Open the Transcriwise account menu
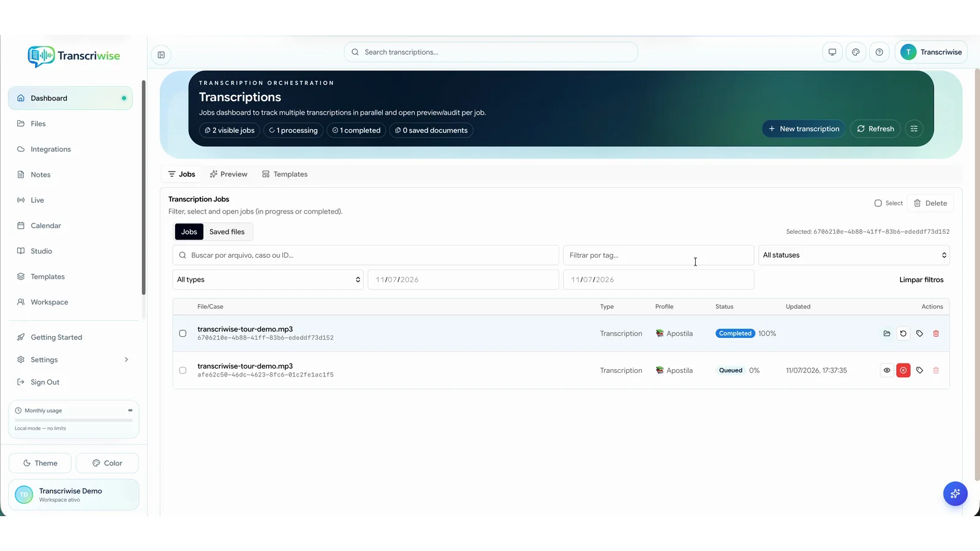Screen dimensions: 980x551 (x=931, y=52)
